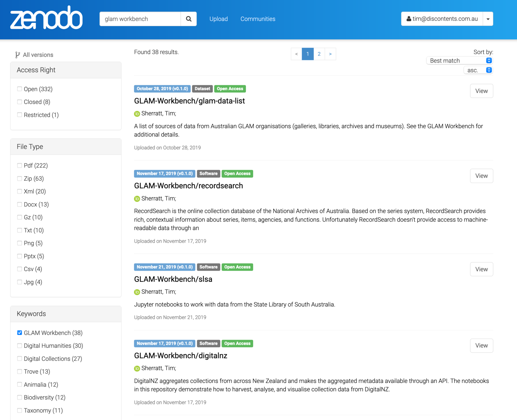Click the Software badge on recordsearch

[x=208, y=174]
